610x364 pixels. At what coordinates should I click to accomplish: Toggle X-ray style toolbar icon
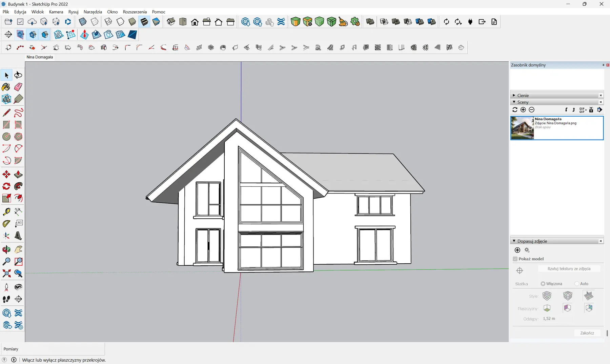(83, 22)
